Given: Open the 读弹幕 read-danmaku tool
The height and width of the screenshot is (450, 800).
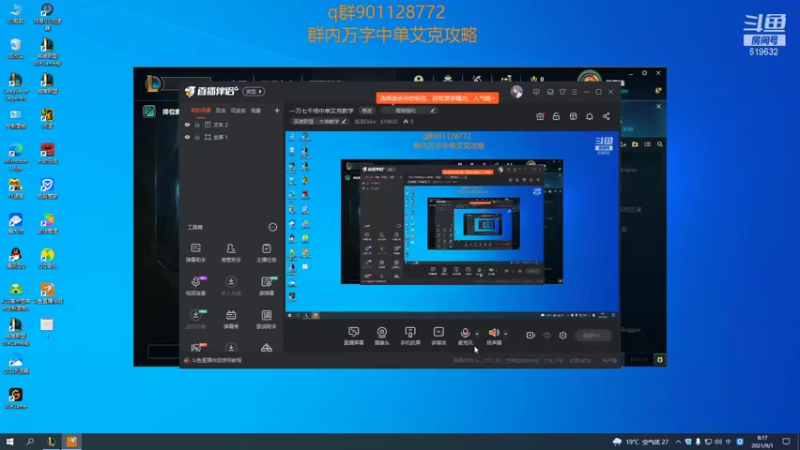Looking at the screenshot, I should coord(266,286).
